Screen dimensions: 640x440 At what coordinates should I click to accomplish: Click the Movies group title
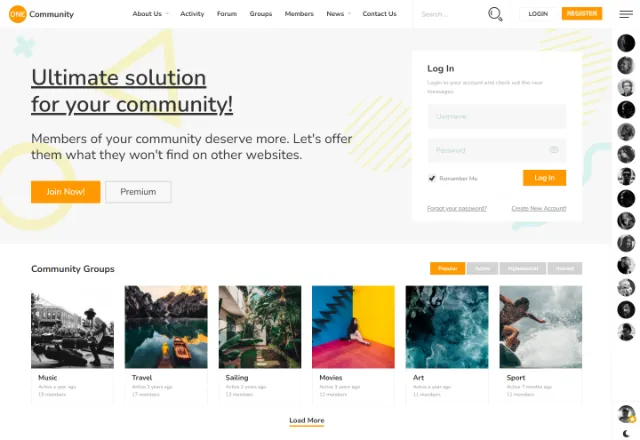pyautogui.click(x=331, y=378)
